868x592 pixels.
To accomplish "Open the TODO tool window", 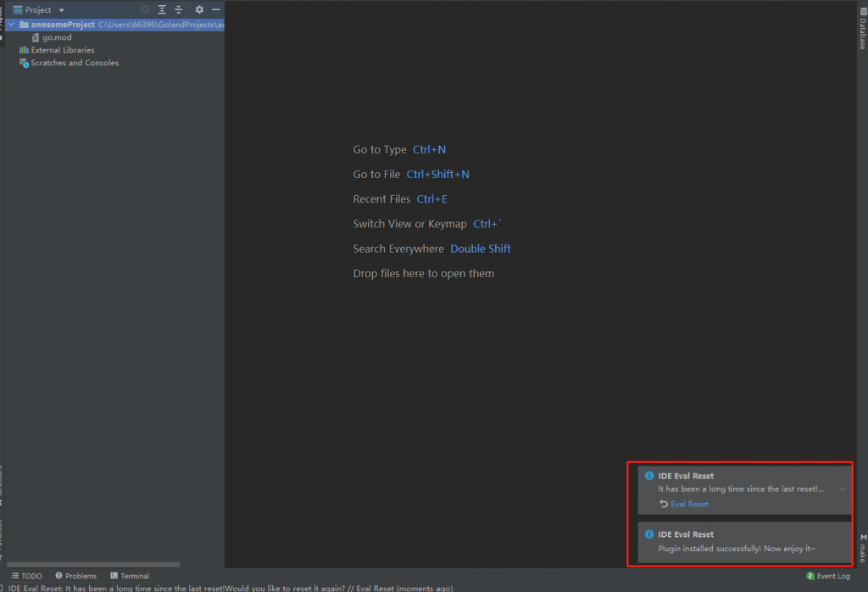I will tap(26, 576).
